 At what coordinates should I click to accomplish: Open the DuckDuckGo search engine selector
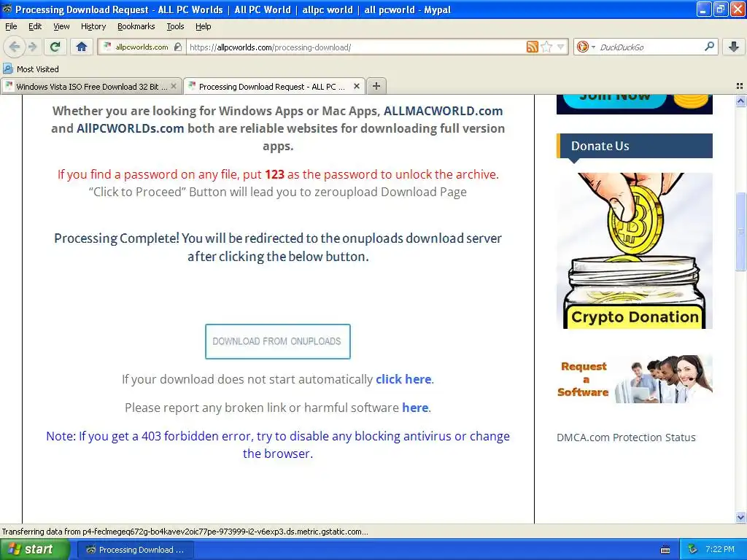click(586, 47)
